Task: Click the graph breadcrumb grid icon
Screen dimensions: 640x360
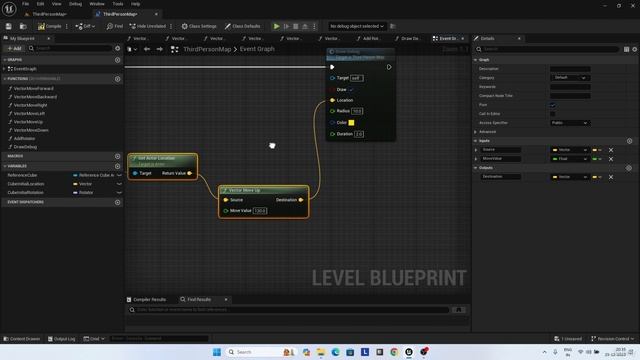Action: [x=174, y=49]
